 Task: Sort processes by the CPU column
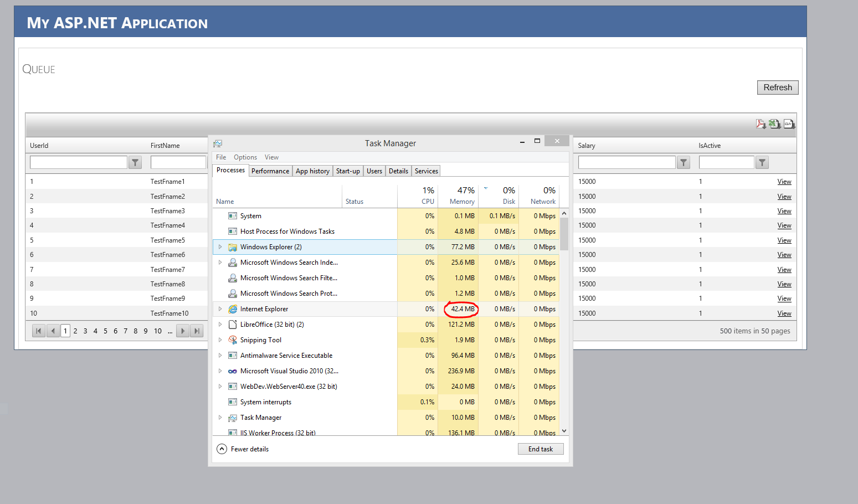[x=418, y=196]
